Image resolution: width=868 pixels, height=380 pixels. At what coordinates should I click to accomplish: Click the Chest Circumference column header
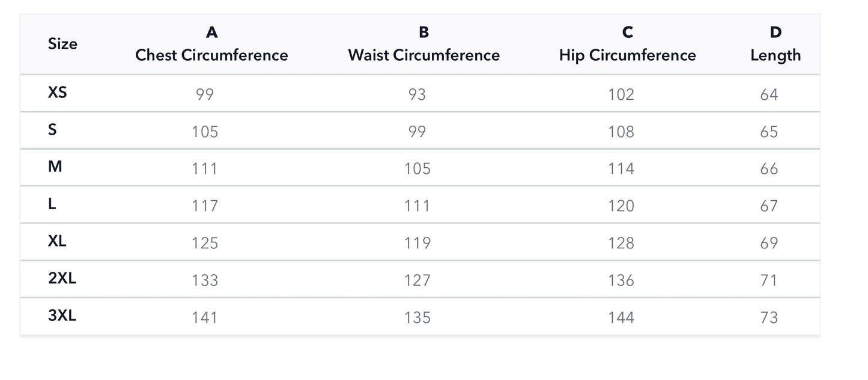(x=211, y=55)
